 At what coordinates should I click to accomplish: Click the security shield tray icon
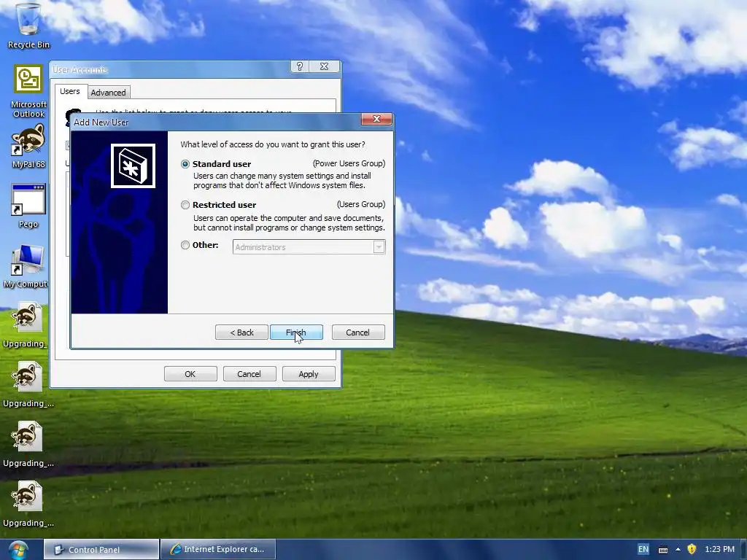coord(692,549)
